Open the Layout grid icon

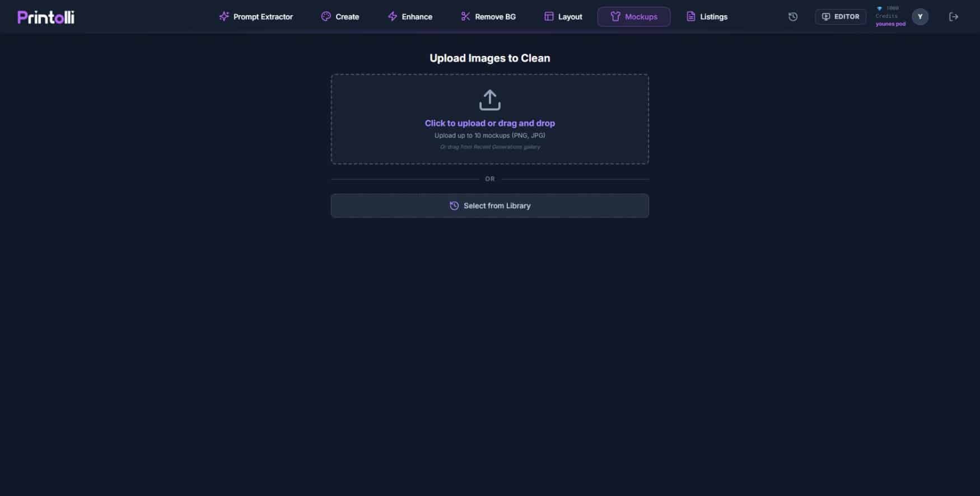(549, 16)
